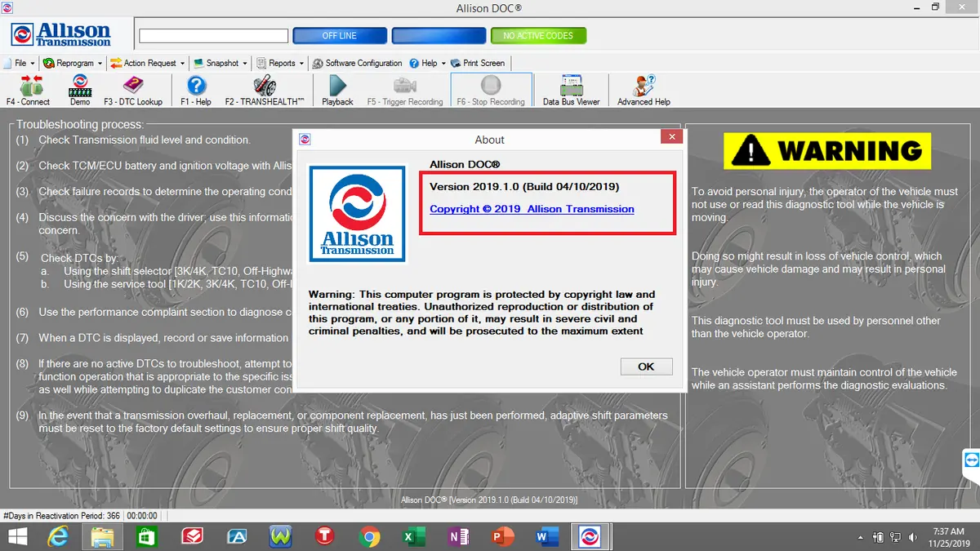Click '#Days in Reactivation Period: 366' status

[x=62, y=516]
